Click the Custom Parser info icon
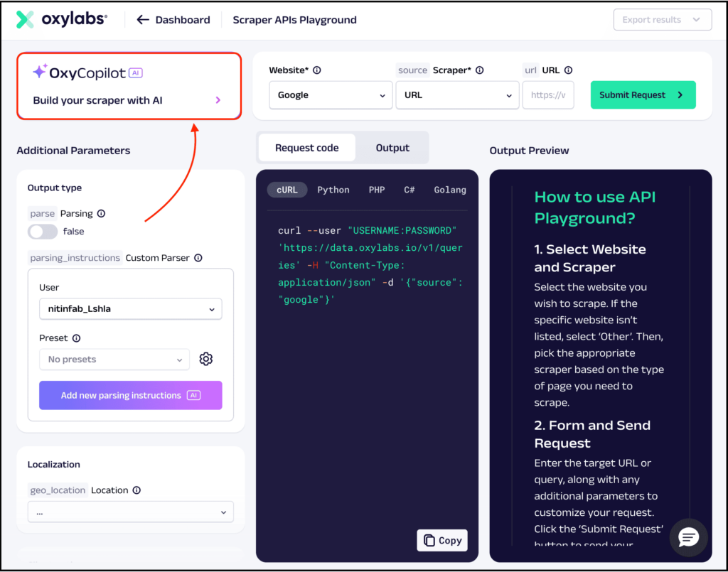 [x=198, y=258]
